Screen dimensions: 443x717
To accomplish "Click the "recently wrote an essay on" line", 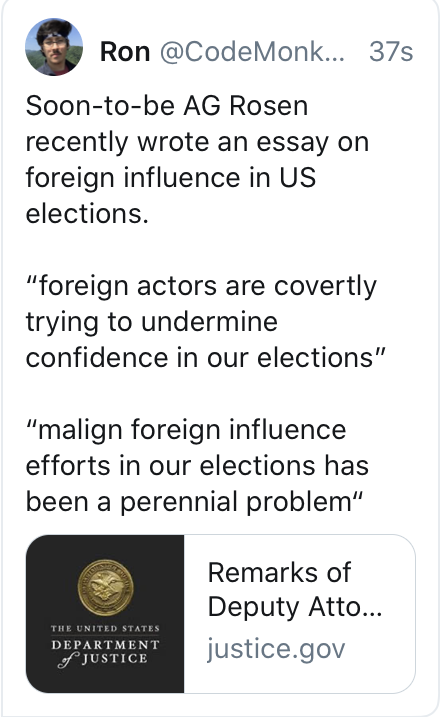I will click(x=197, y=143).
